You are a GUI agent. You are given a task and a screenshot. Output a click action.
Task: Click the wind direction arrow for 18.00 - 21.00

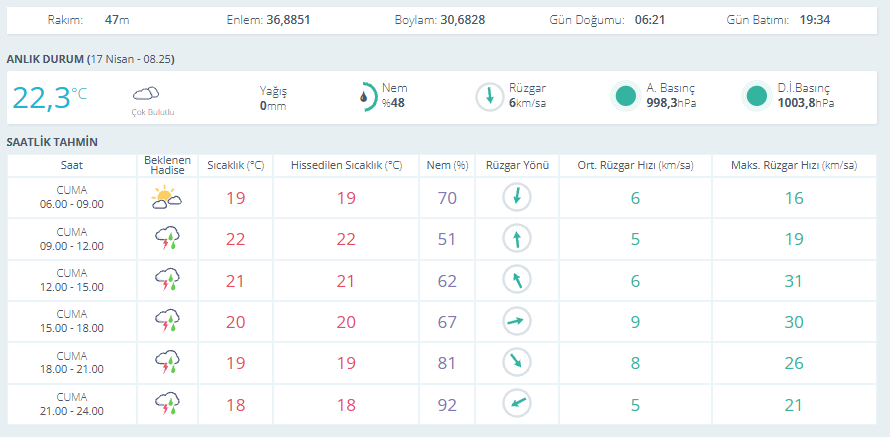coord(516,362)
